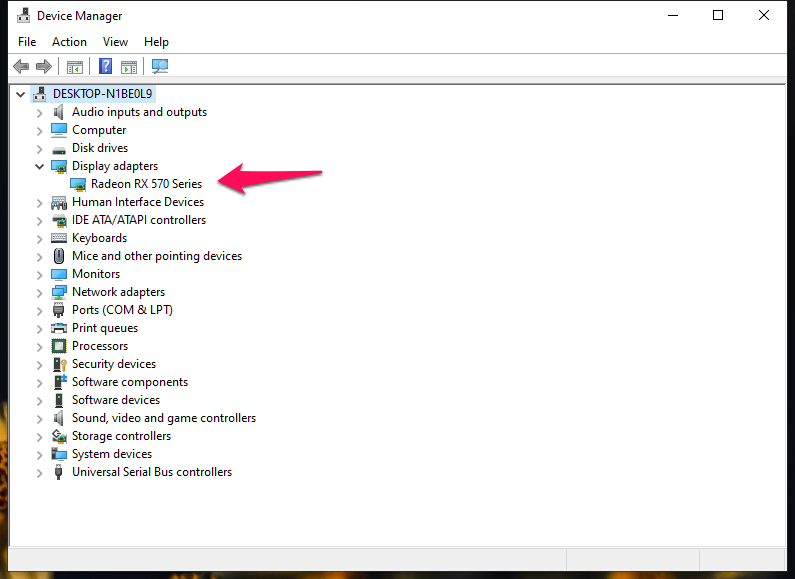
Task: Select the Security devices label
Action: pos(114,364)
